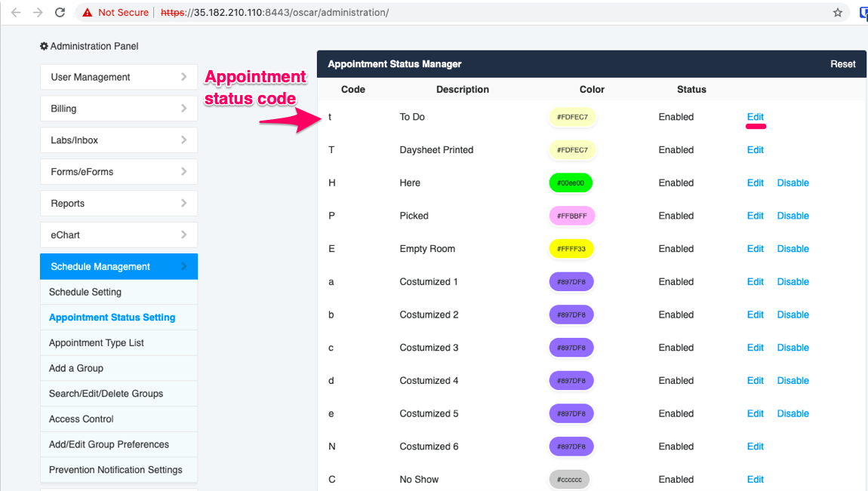The image size is (868, 491).
Task: Click the Code column header
Action: 353,90
